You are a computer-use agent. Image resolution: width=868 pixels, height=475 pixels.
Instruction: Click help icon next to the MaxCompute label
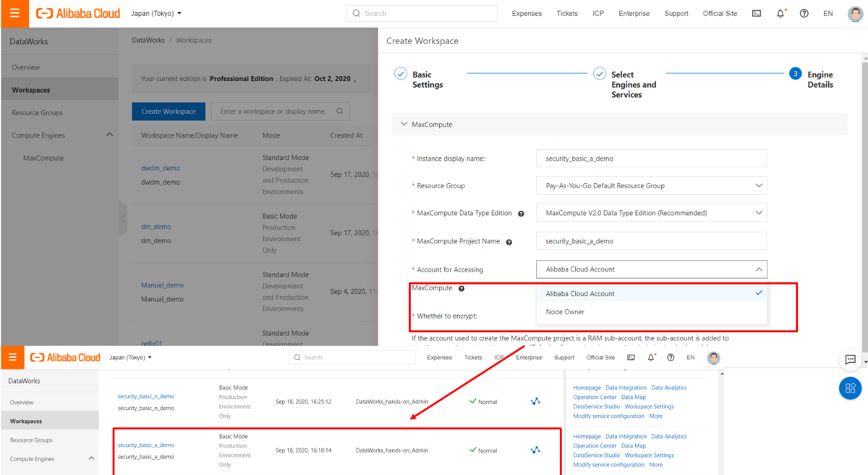(461, 288)
